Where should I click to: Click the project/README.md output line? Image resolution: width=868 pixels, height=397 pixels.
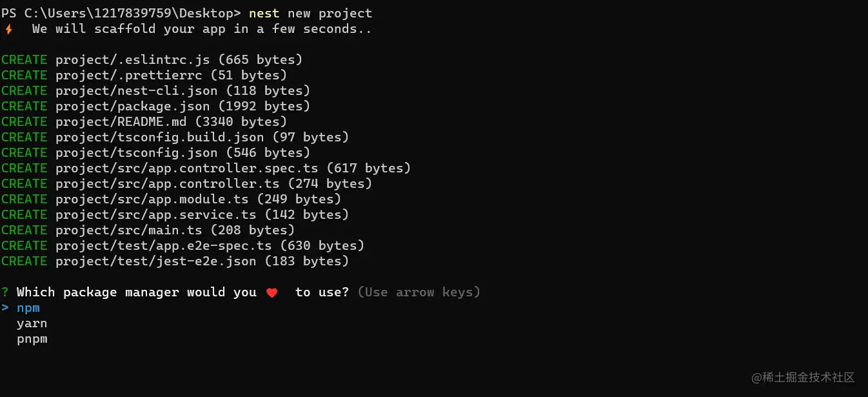[144, 121]
